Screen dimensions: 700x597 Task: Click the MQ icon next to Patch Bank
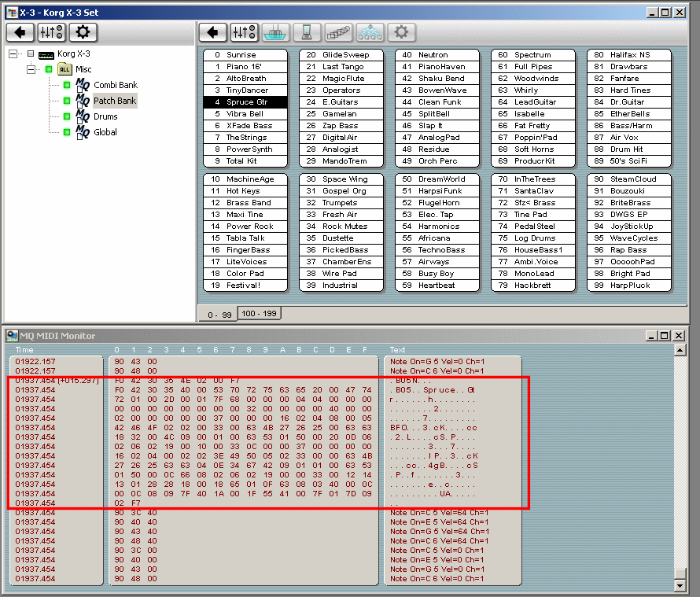pyautogui.click(x=83, y=101)
